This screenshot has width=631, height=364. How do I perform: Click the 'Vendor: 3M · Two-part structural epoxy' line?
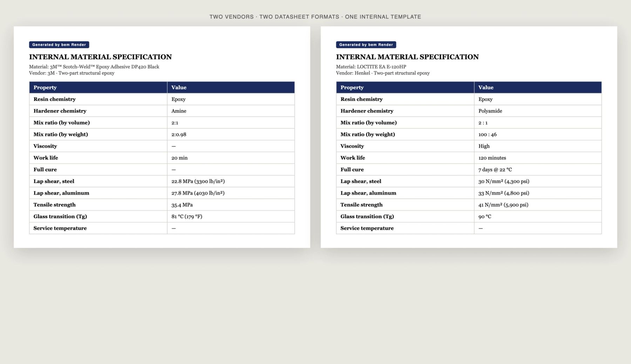[72, 73]
